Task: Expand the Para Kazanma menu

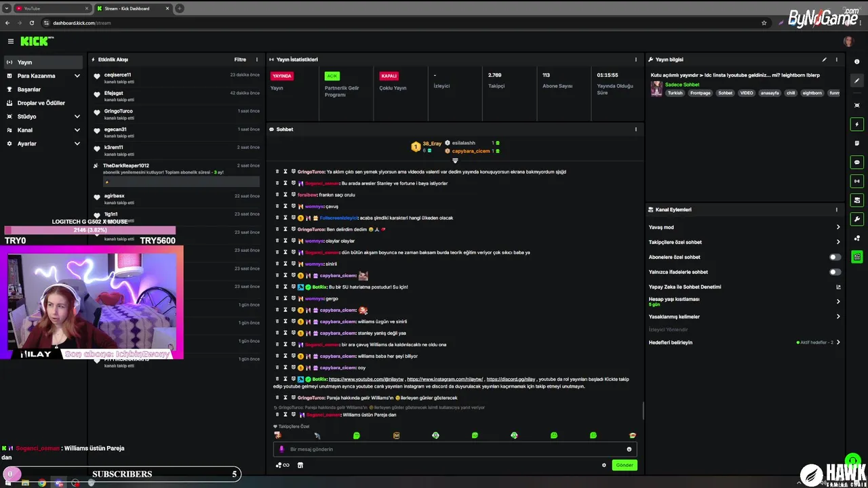Action: point(43,76)
